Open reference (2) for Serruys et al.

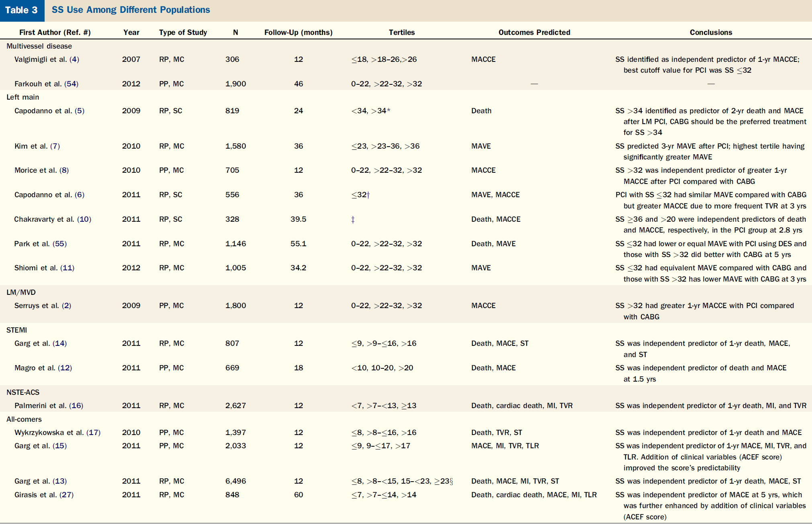[66, 306]
